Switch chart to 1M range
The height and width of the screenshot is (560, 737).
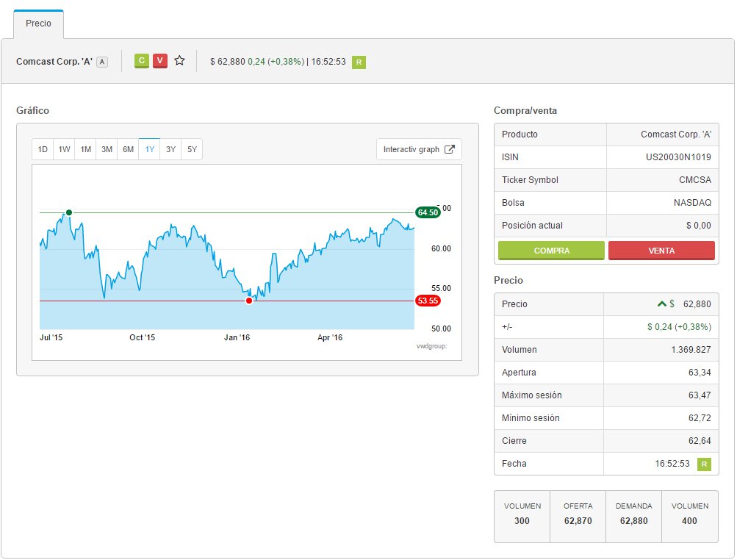click(x=85, y=149)
